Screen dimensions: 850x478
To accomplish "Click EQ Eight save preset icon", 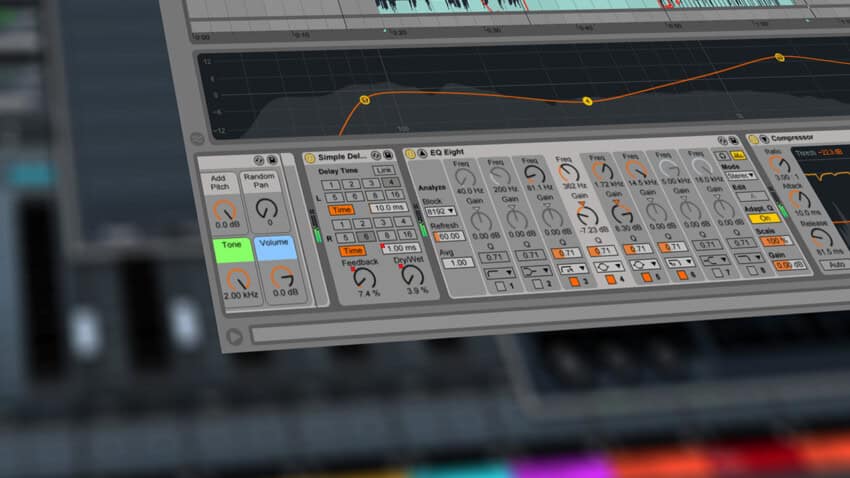I will coord(734,141).
